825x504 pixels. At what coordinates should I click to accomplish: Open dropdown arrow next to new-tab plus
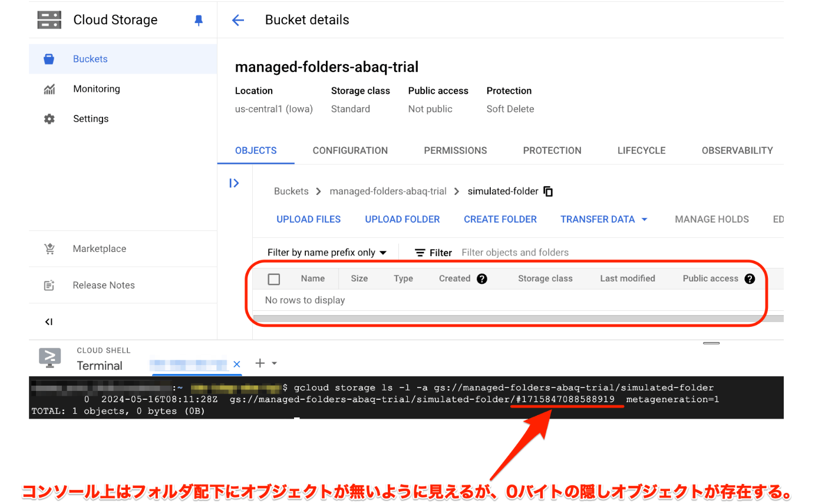click(x=274, y=364)
